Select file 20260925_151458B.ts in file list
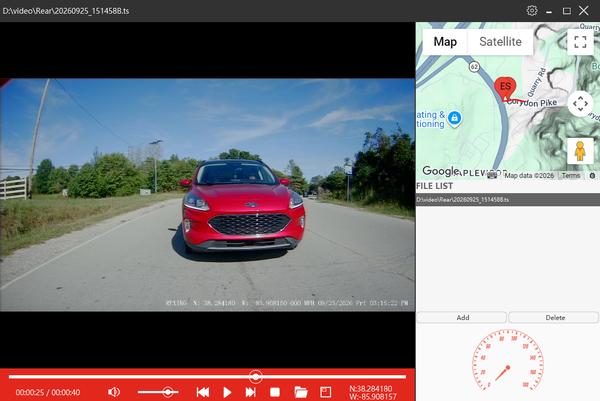This screenshot has height=401, width=600. click(508, 199)
